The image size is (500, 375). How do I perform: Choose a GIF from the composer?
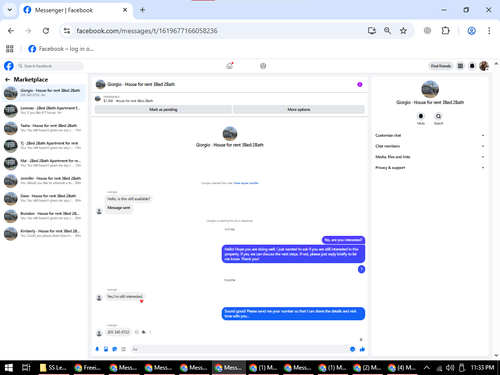tap(123, 349)
